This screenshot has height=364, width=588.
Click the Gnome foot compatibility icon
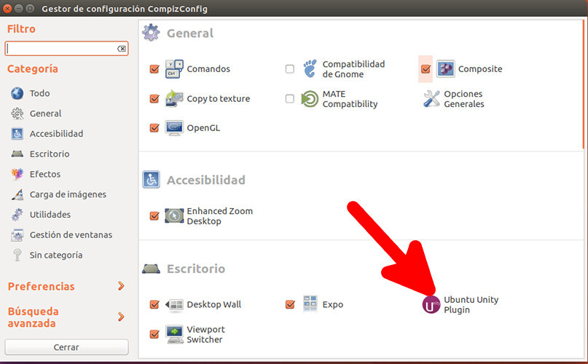point(310,68)
